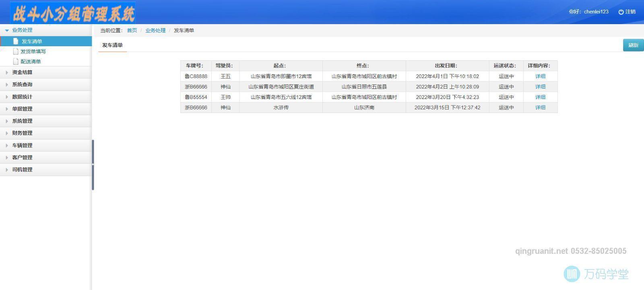The width and height of the screenshot is (644, 290).
Task: Expand the 车辆管理 section
Action: point(46,145)
